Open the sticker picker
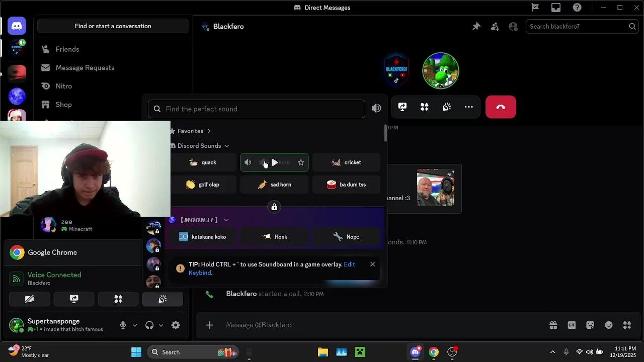The width and height of the screenshot is (644, 362). [x=590, y=325]
